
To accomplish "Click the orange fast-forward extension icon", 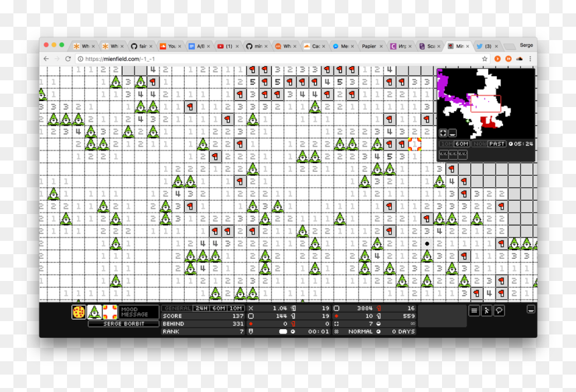I will pos(508,59).
